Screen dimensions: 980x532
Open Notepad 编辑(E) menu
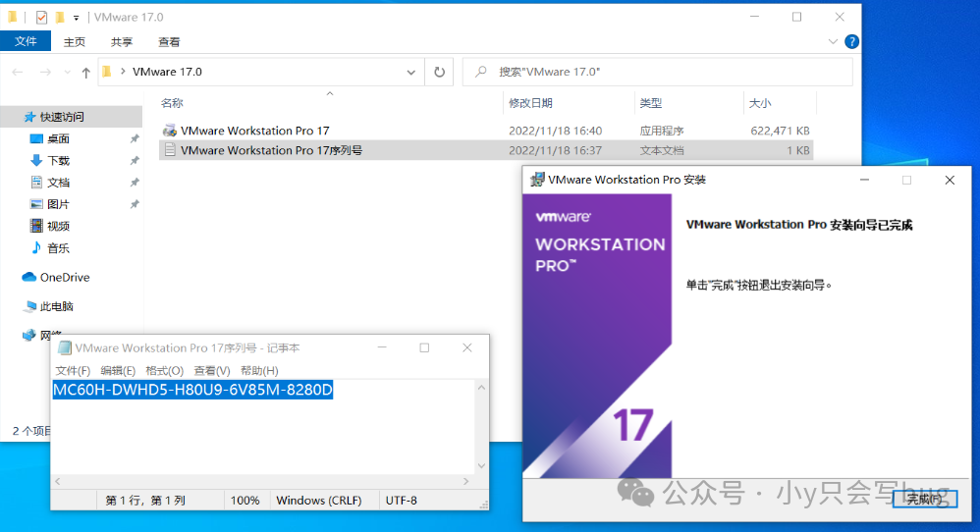tap(118, 371)
